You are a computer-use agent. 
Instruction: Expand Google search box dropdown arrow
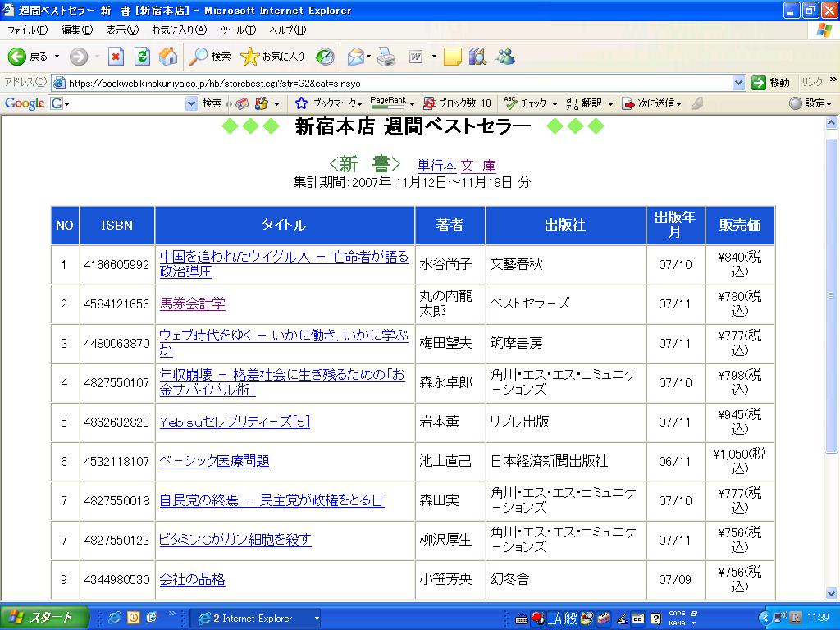pos(191,103)
